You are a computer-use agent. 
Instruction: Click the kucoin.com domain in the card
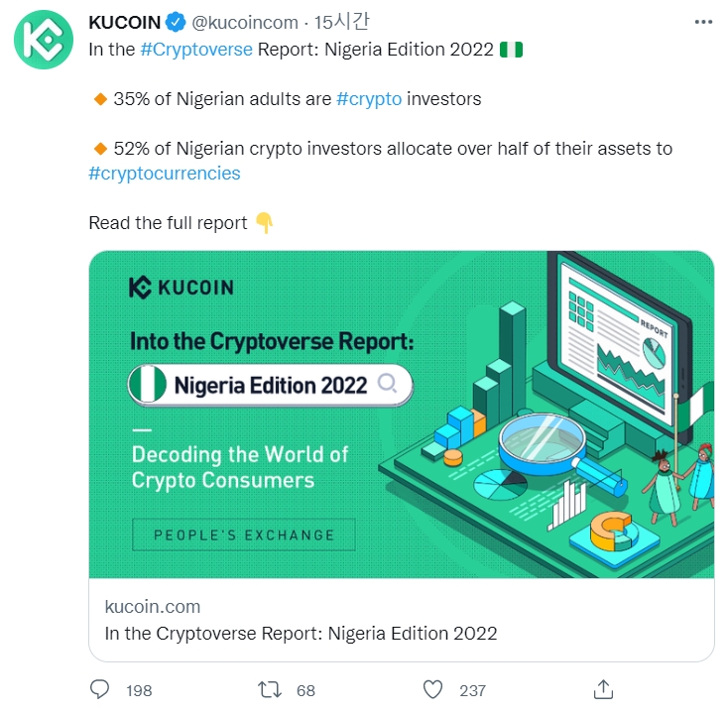pyautogui.click(x=152, y=606)
